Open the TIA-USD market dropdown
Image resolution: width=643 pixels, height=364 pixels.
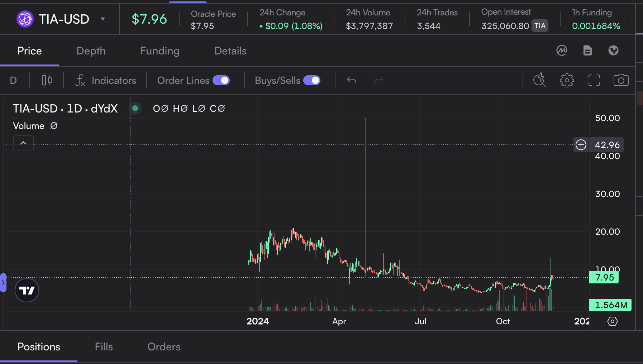pyautogui.click(x=103, y=19)
